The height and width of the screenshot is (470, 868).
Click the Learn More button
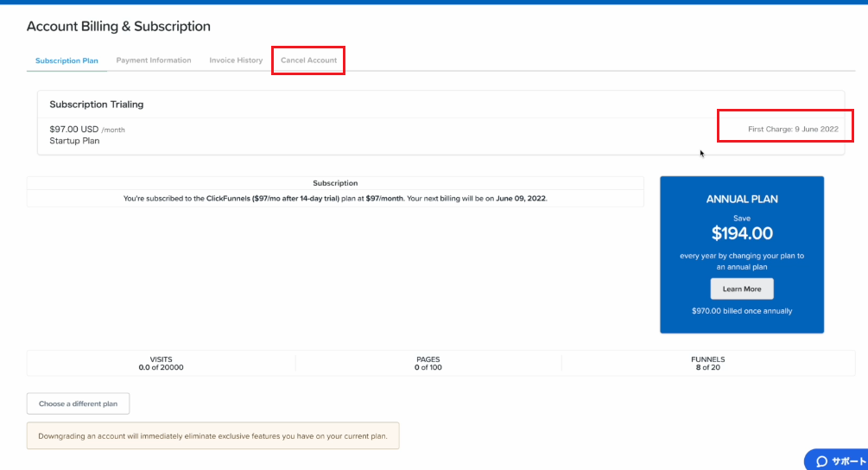(742, 289)
